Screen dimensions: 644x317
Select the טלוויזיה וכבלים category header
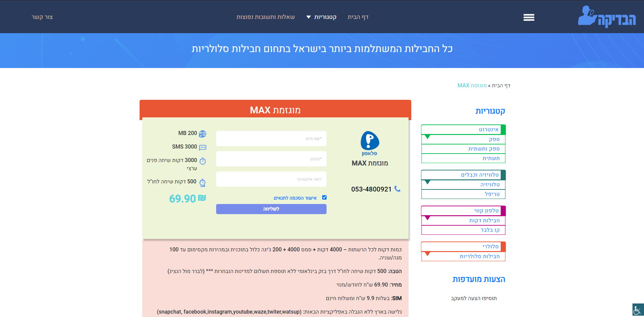tap(463, 175)
